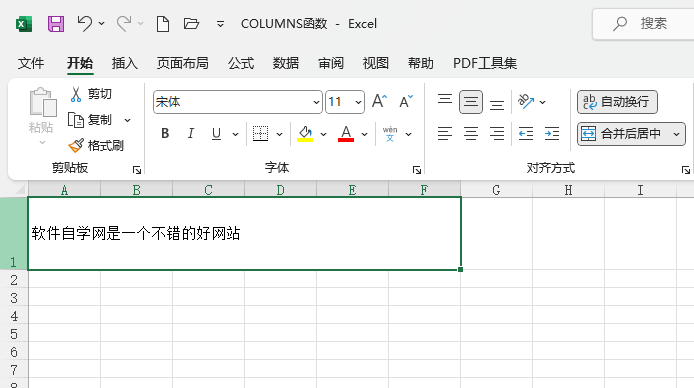Click inside the 搜索 search box
The image size is (694, 388).
(644, 24)
